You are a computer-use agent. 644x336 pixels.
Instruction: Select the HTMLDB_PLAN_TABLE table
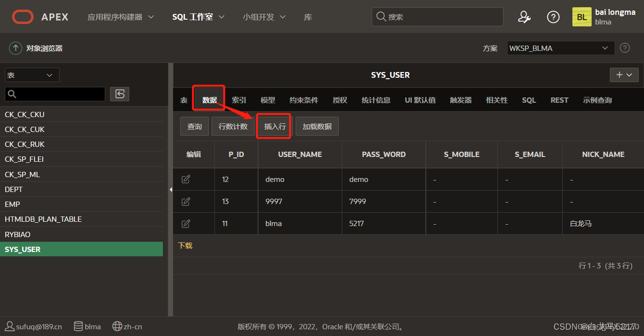(81, 219)
